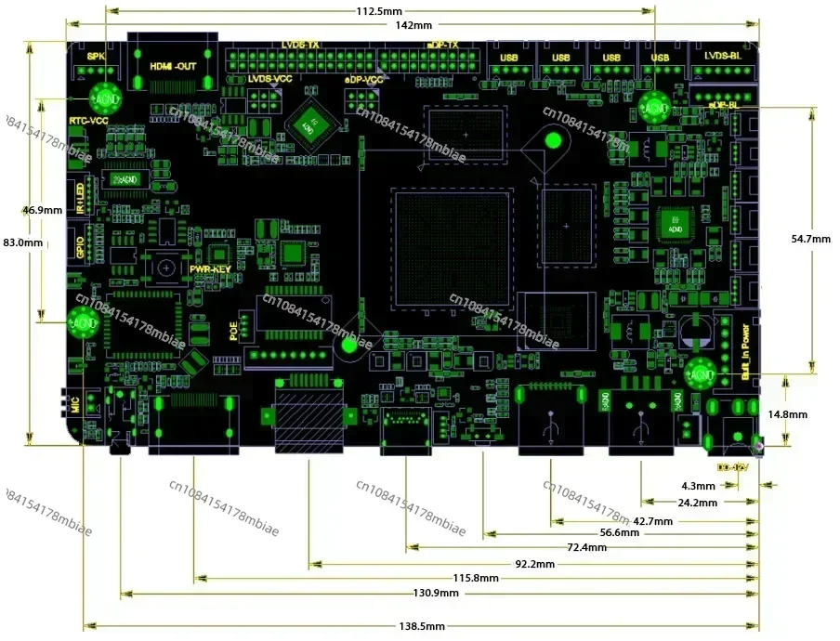
Task: Click the 54.7mm dimension label
Action: coord(810,239)
